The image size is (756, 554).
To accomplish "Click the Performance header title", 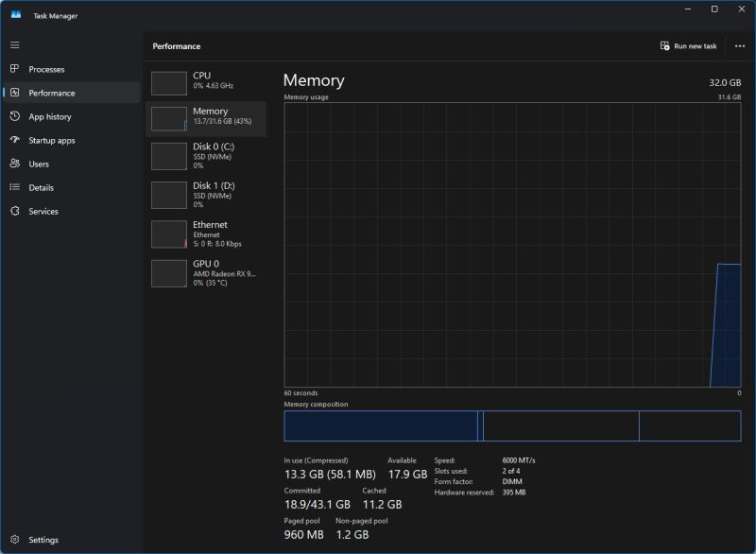I will 177,46.
